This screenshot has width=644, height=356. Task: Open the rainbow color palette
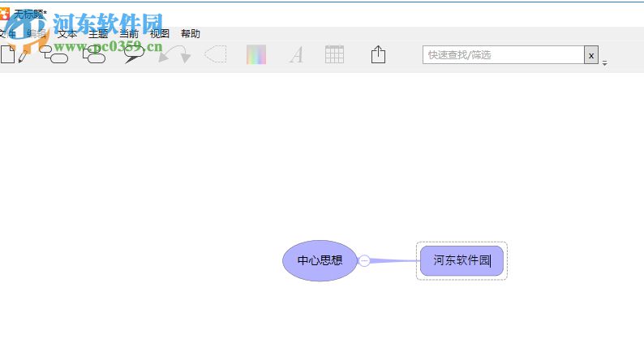coord(256,54)
